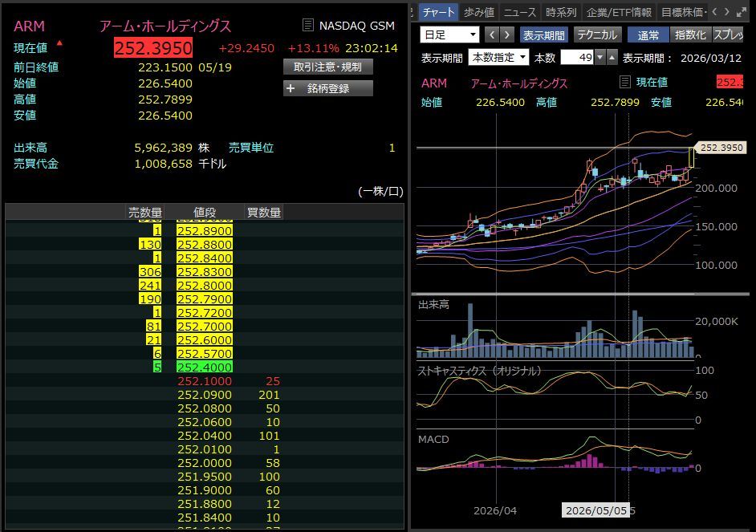Select bid price 251.9000
This screenshot has height=532, width=756.
click(x=205, y=490)
